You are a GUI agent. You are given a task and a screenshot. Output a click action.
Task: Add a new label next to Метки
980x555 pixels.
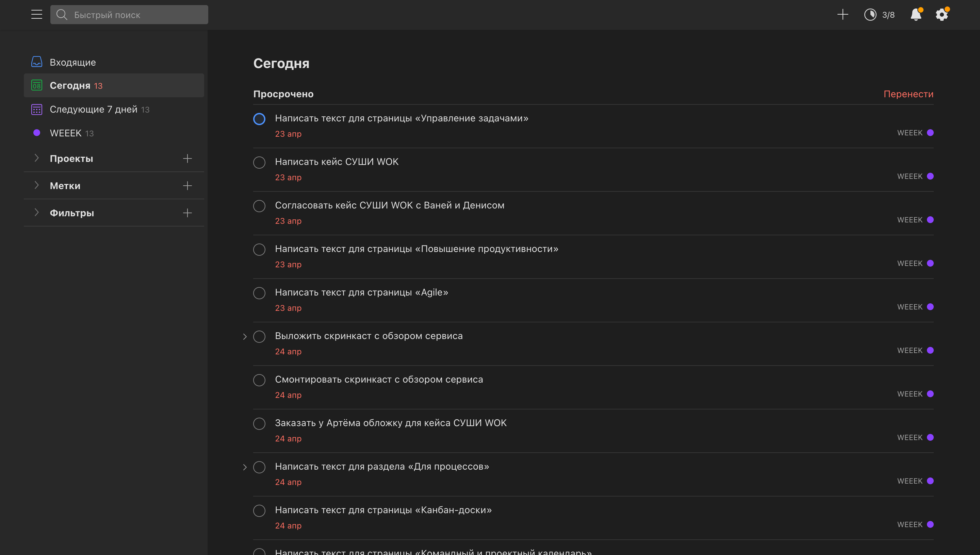(187, 186)
